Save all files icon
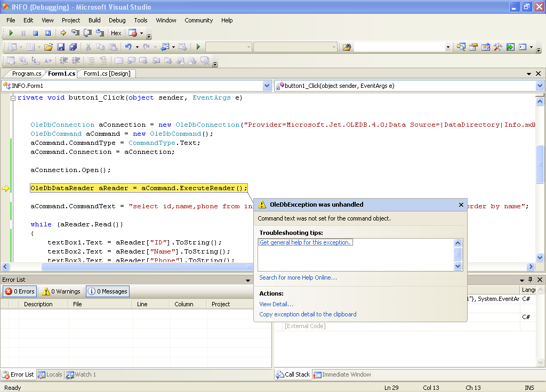Screen dimensions: 546x392 click(x=73, y=47)
